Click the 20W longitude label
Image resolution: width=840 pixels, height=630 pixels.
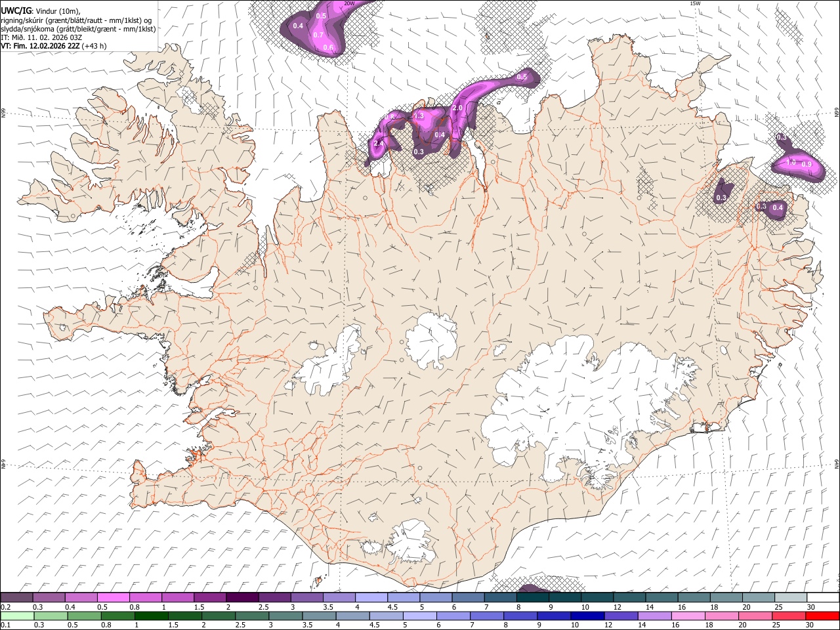click(x=350, y=3)
